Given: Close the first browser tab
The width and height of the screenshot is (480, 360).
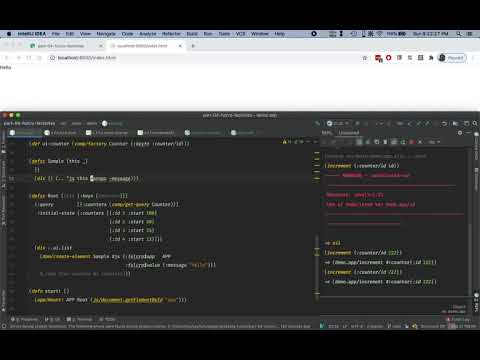Looking at the screenshot, I should (101, 46).
